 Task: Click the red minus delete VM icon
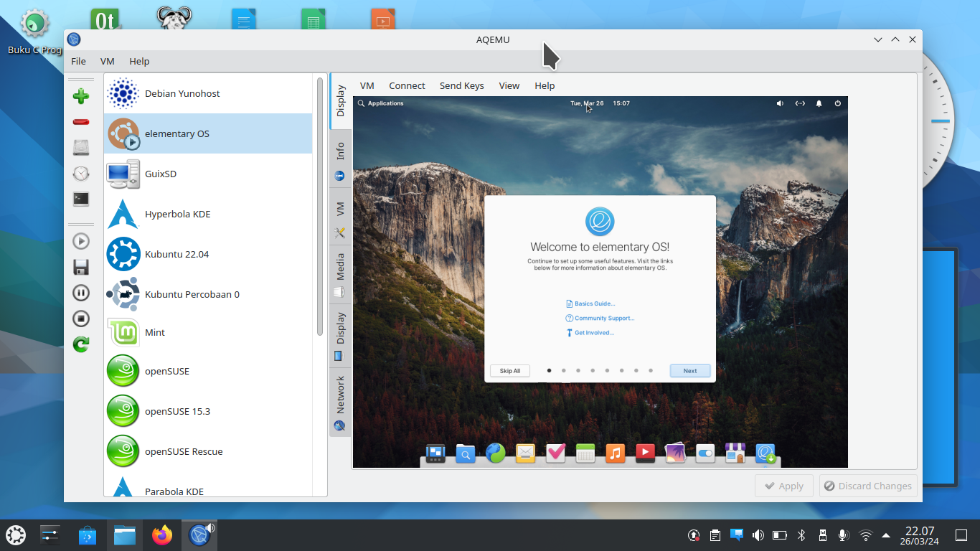(81, 122)
